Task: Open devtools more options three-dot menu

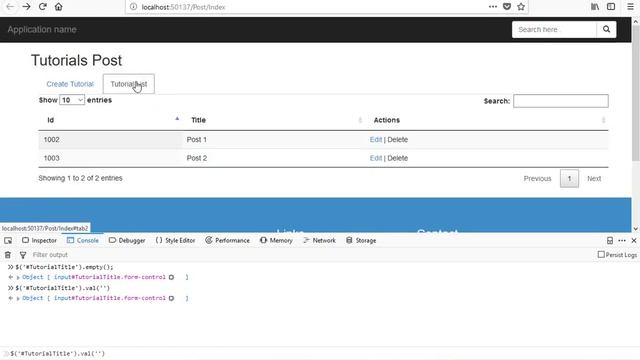Action: [622, 240]
